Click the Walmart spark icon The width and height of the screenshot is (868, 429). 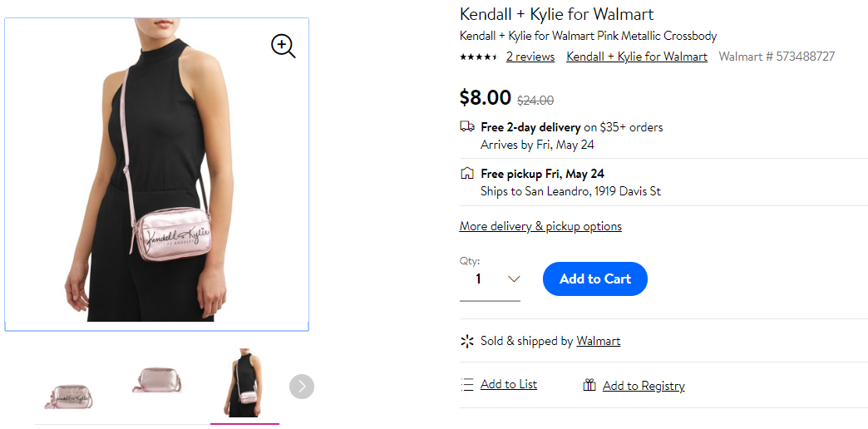point(467,341)
